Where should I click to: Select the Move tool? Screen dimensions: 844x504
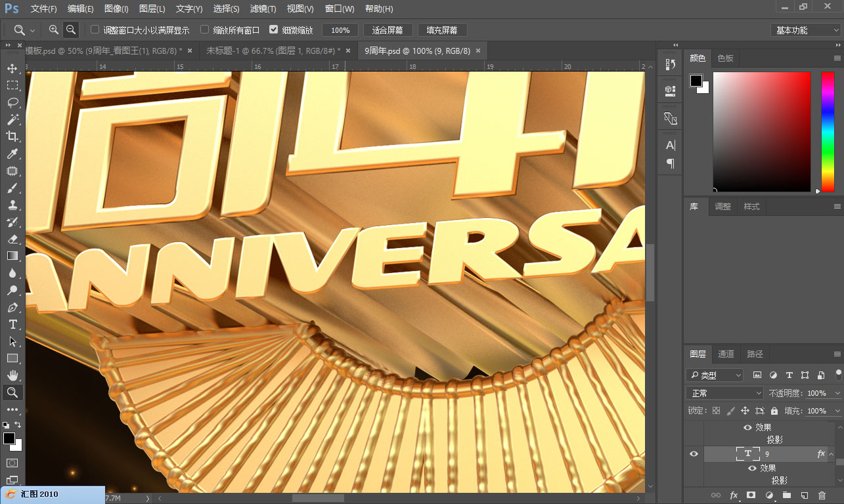tap(12, 68)
